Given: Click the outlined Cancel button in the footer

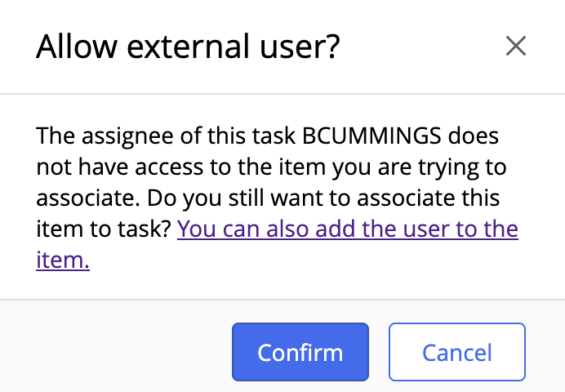Looking at the screenshot, I should 456,352.
